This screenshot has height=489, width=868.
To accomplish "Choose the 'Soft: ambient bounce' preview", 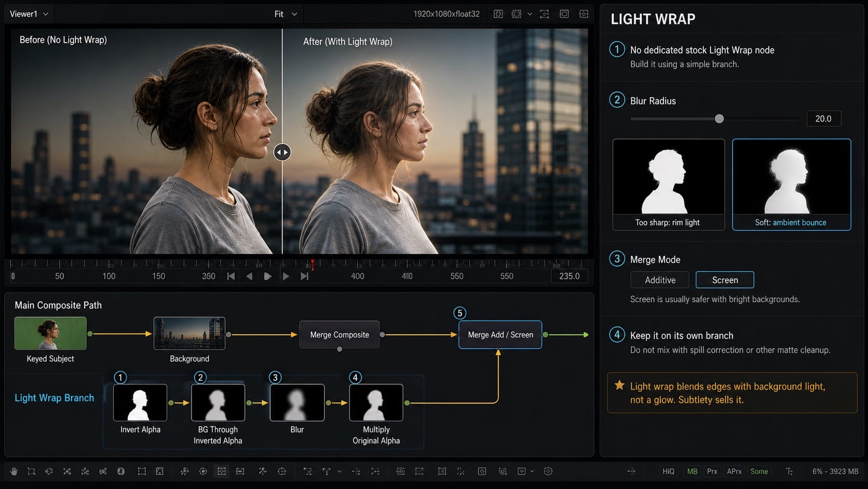I will [792, 184].
